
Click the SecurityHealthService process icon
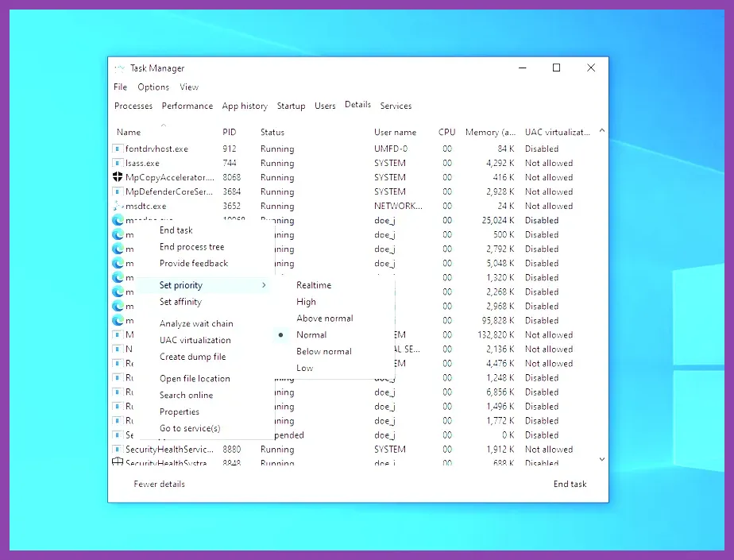point(118,449)
